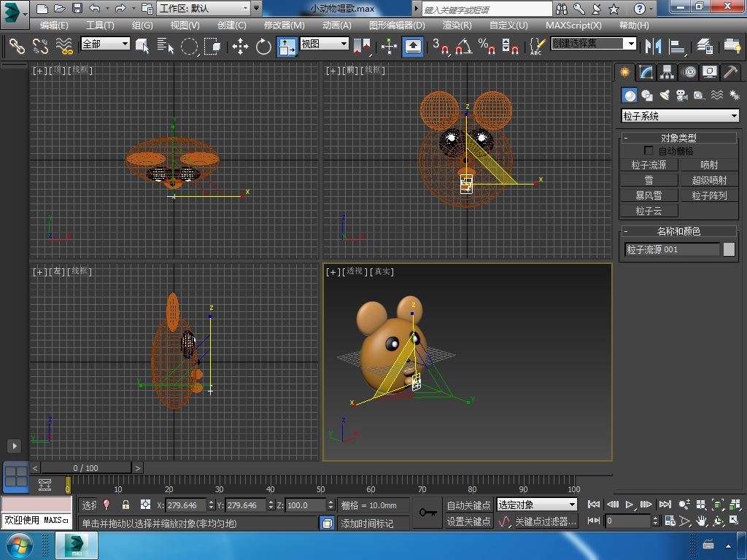Click the Play Animation button
The width and height of the screenshot is (747, 560).
point(629,505)
